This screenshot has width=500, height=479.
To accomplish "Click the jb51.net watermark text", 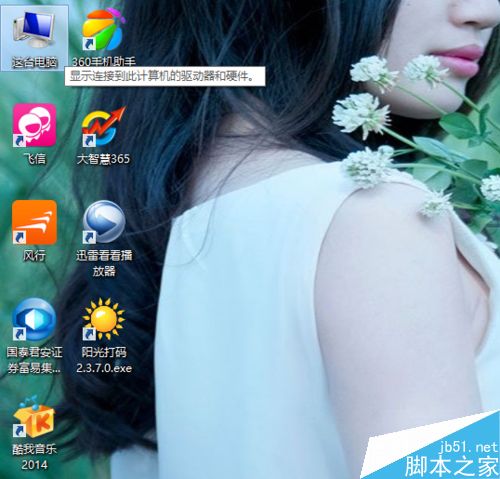I will click(468, 447).
